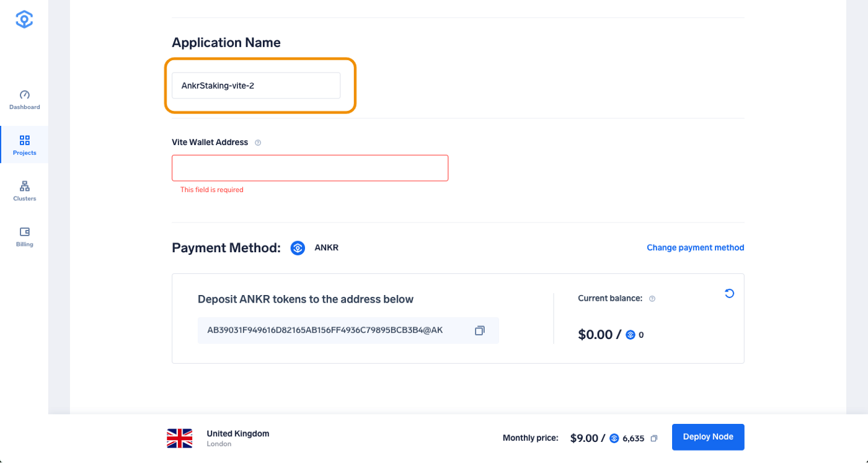The height and width of the screenshot is (463, 868).
Task: Click into the Vite Wallet Address field
Action: pyautogui.click(x=310, y=168)
